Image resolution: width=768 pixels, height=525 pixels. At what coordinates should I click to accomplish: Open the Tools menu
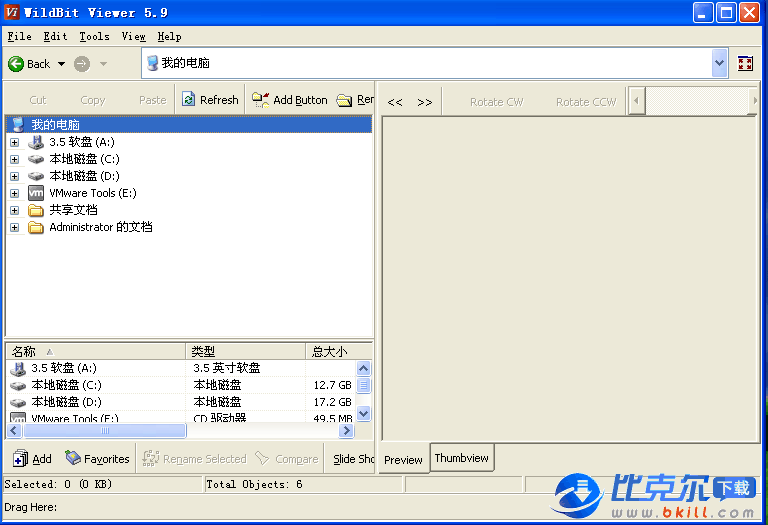(x=95, y=36)
